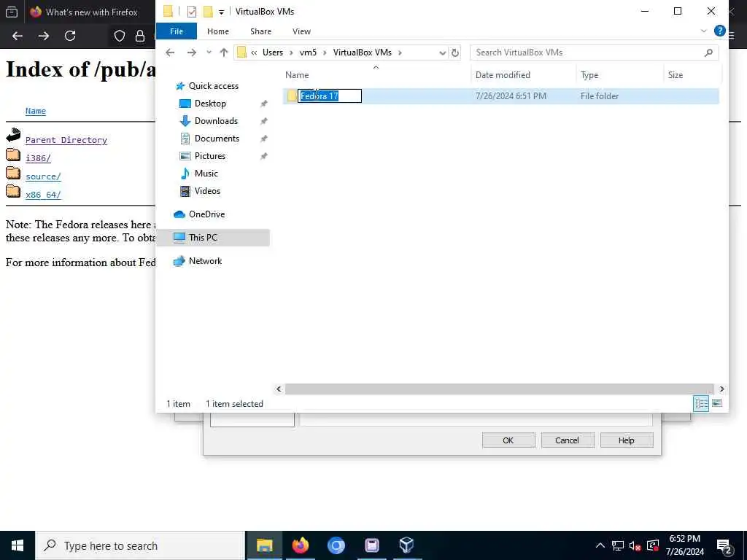
Task: Click the search magnifier in Explorer
Action: click(708, 52)
